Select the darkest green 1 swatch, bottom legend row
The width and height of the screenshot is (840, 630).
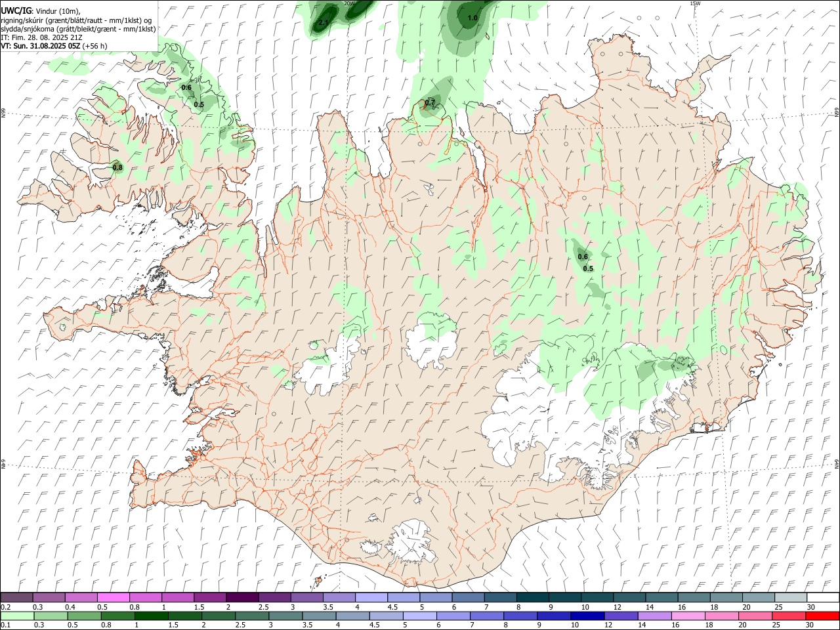[151, 616]
